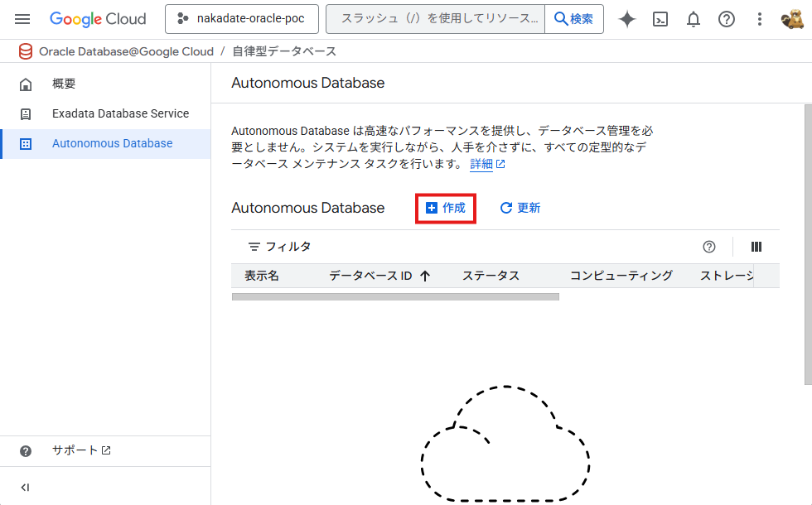The height and width of the screenshot is (505, 812).
Task: Select Autonomous Database in sidebar
Action: coord(112,143)
